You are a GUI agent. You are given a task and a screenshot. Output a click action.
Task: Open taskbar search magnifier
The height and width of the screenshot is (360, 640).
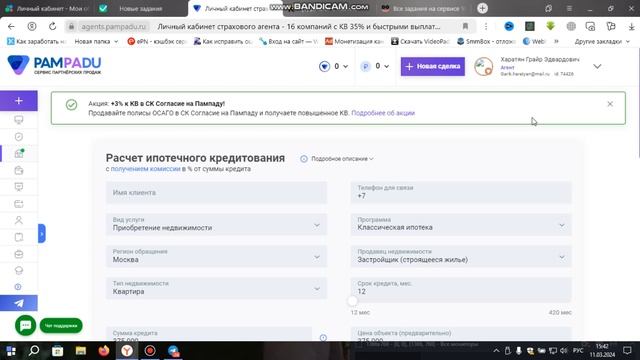[34, 351]
